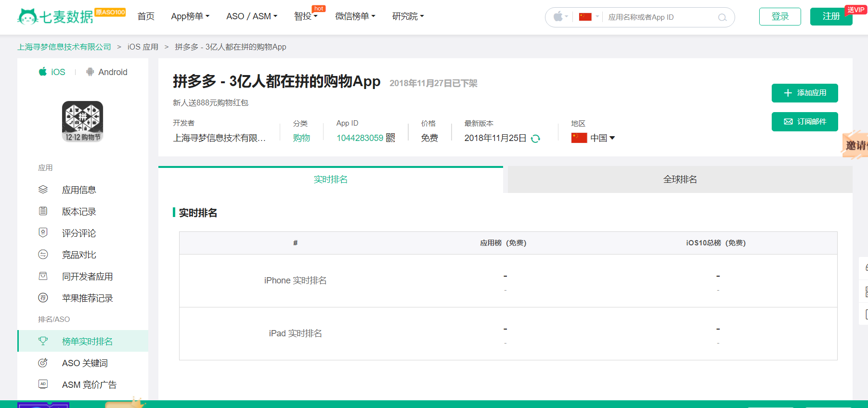Expand the App榜单 menu

pos(190,16)
